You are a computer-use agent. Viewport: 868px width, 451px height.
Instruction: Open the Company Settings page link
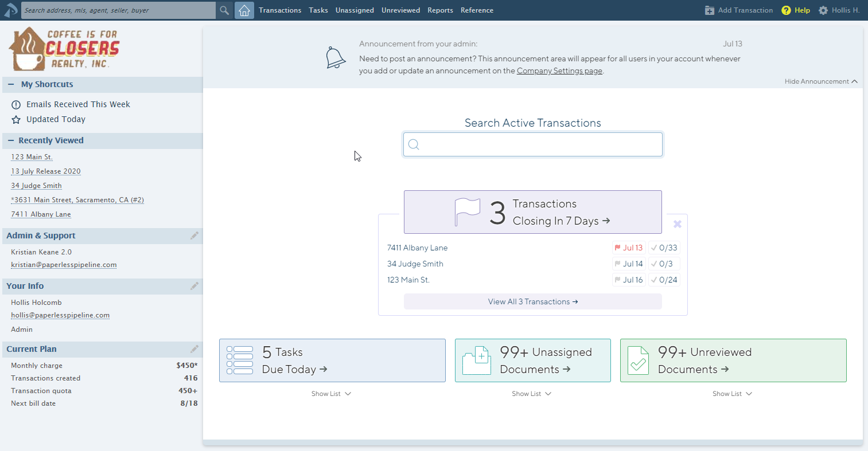[x=559, y=71]
